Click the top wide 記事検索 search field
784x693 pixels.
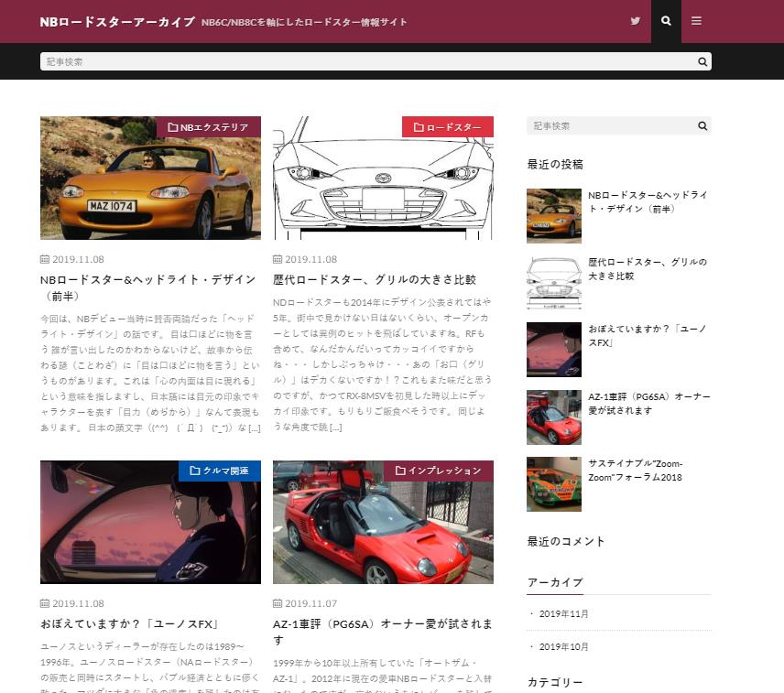pos(376,62)
